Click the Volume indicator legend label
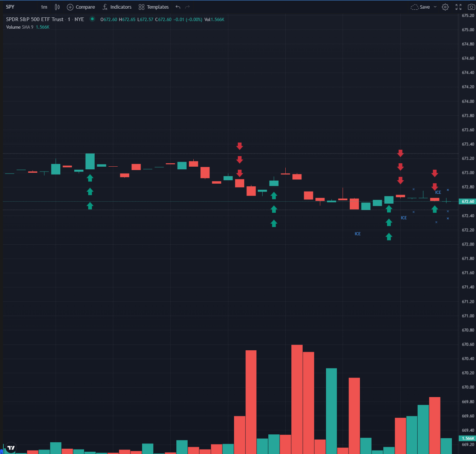The image size is (476, 454). (x=13, y=27)
